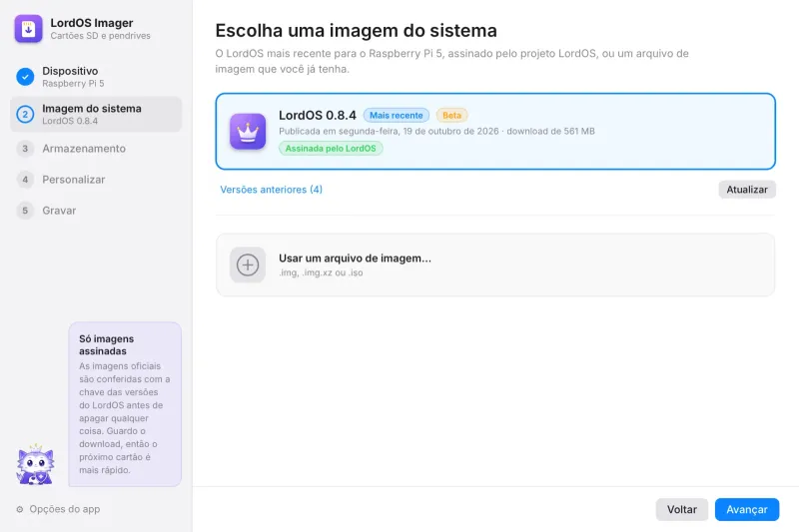Click step 4 number icon for Personalizar
The height and width of the screenshot is (532, 799).
[x=25, y=180]
